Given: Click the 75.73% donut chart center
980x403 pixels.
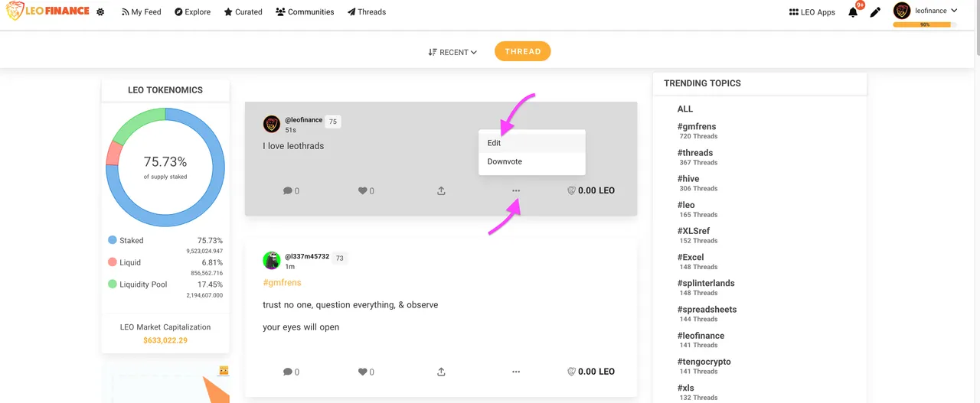Looking at the screenshot, I should (x=165, y=162).
